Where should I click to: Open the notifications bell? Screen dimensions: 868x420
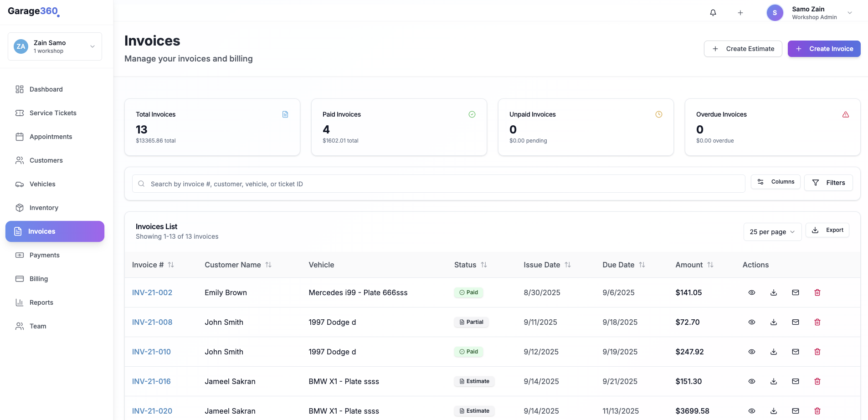click(x=713, y=13)
